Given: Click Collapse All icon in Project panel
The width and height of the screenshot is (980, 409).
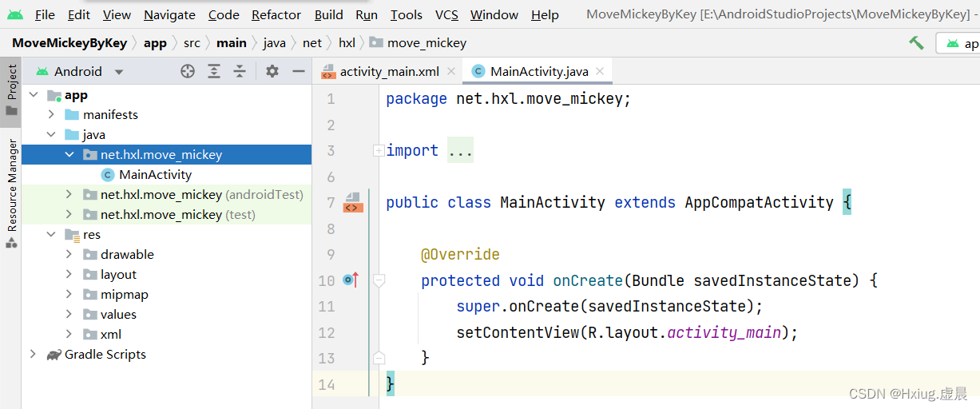Looking at the screenshot, I should [x=240, y=71].
